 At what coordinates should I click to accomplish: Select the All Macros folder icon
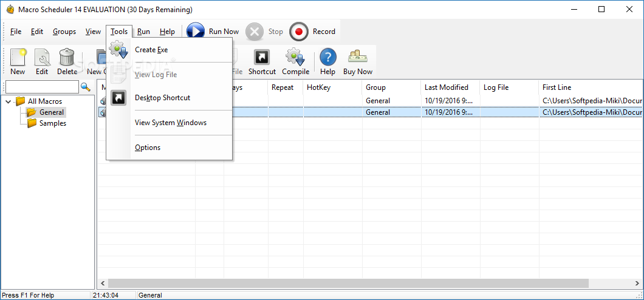coord(21,101)
